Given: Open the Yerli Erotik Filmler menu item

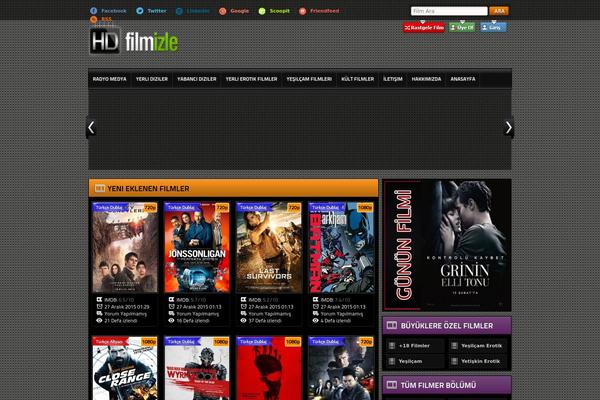Looking at the screenshot, I should (251, 79).
